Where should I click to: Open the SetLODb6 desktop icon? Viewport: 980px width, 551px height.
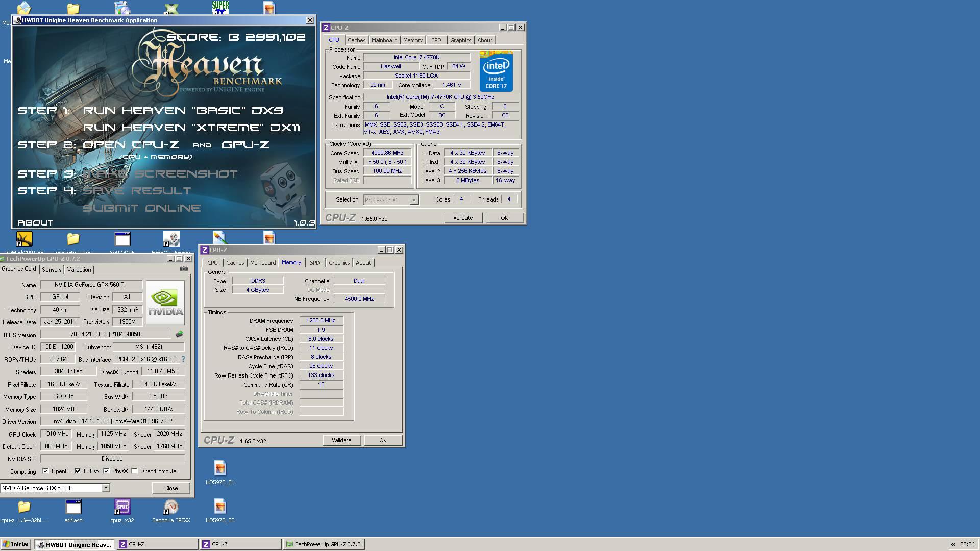pyautogui.click(x=122, y=239)
